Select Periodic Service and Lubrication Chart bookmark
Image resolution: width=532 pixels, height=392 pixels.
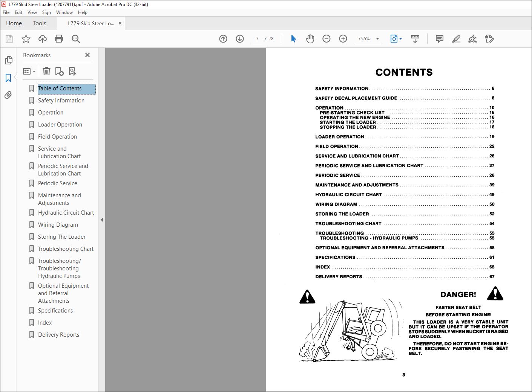point(63,170)
